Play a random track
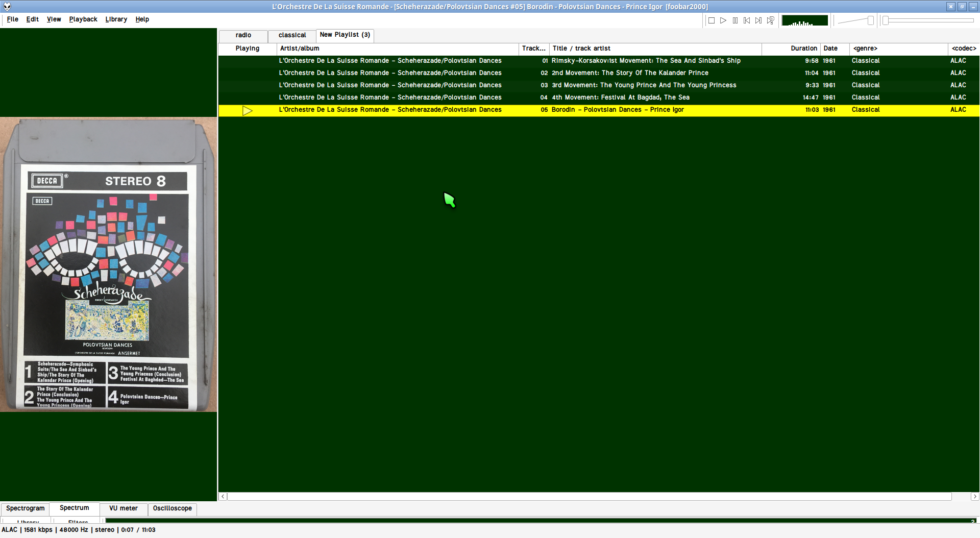 click(771, 20)
